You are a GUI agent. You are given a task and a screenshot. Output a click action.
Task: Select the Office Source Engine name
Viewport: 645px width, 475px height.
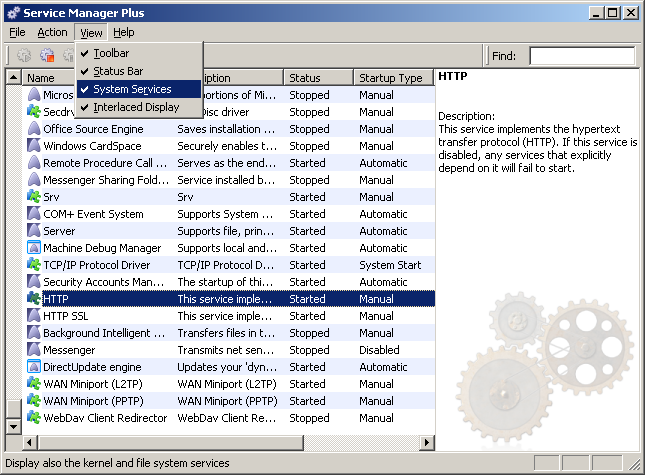click(x=93, y=129)
